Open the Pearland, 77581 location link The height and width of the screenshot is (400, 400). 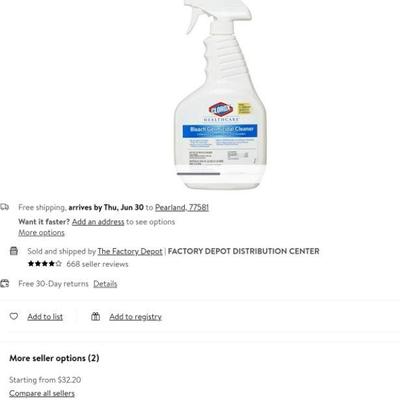(x=182, y=207)
